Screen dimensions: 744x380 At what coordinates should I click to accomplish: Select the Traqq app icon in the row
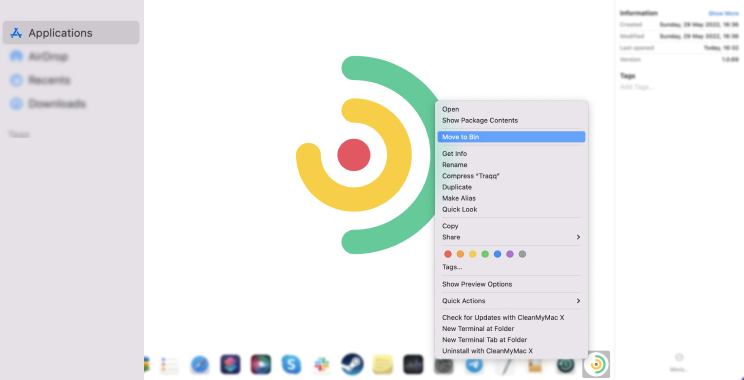[596, 364]
